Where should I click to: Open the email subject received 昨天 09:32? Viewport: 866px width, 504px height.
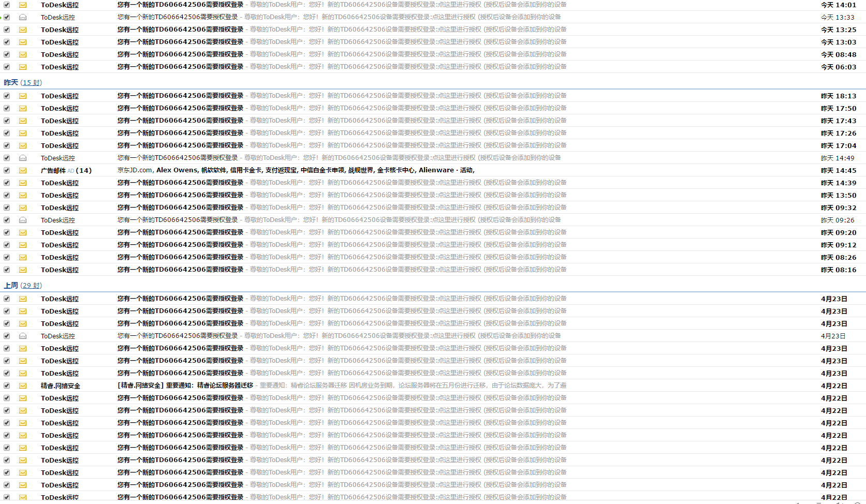[181, 207]
